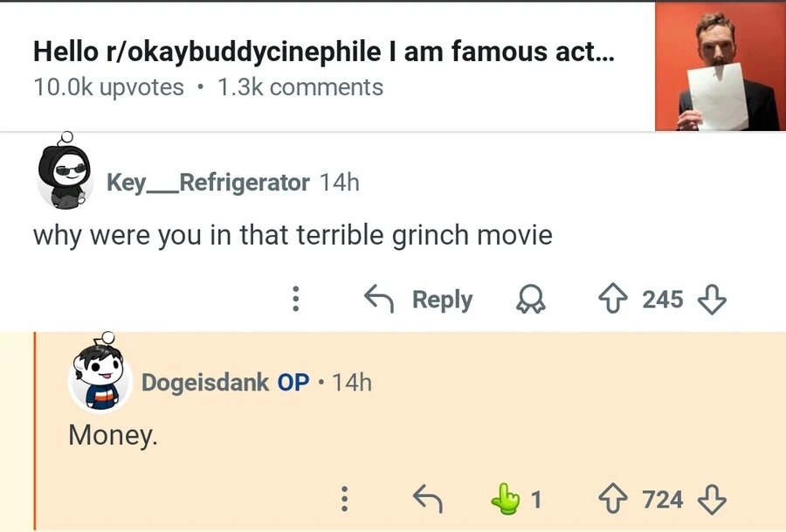The height and width of the screenshot is (532, 786).
Task: Open the post thumbnail image
Action: pyautogui.click(x=720, y=67)
